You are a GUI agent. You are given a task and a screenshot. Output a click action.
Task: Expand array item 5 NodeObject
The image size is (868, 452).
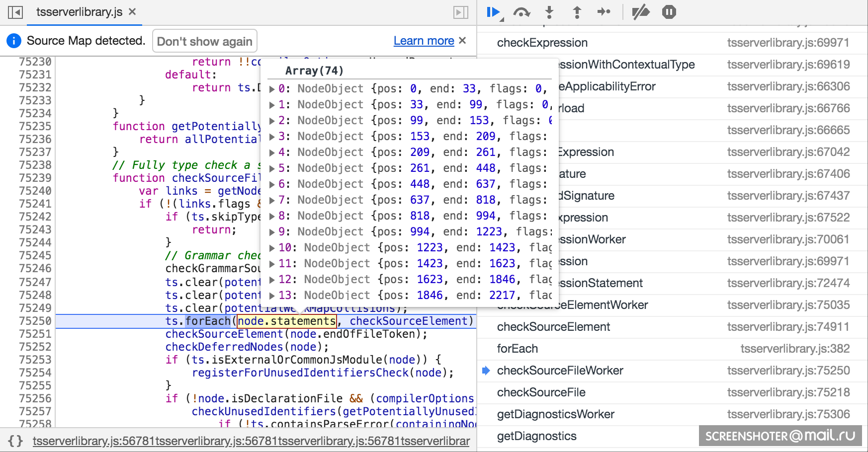272,168
